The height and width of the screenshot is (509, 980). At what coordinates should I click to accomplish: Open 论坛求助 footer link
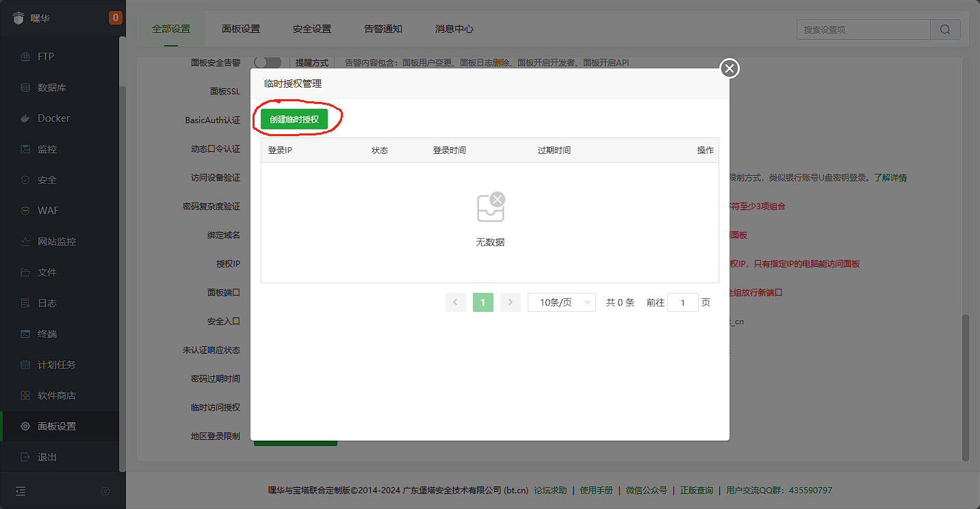click(550, 491)
